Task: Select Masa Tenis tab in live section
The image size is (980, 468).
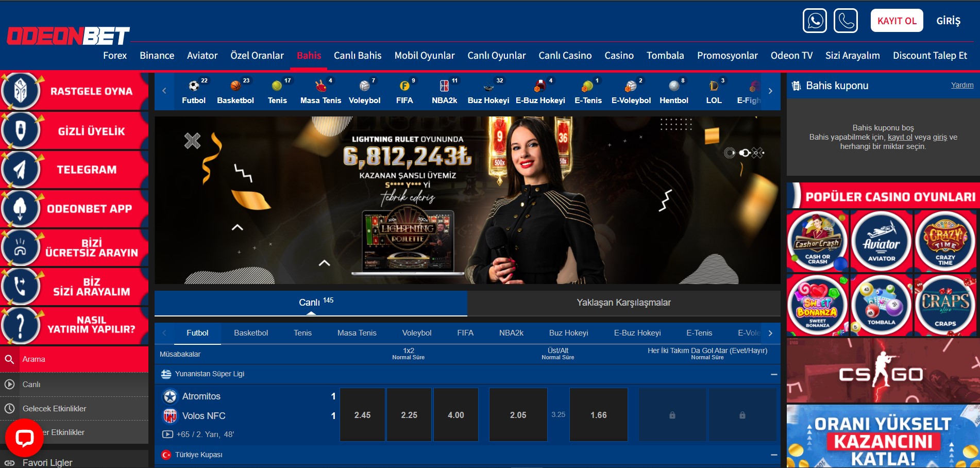Action: [x=357, y=333]
